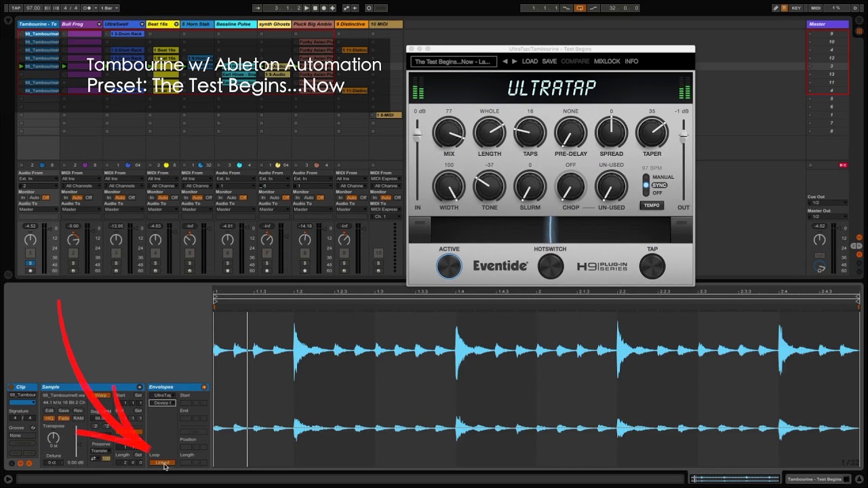The height and width of the screenshot is (488, 868).
Task: Toggle the MIDI map mode button
Action: [x=816, y=8]
